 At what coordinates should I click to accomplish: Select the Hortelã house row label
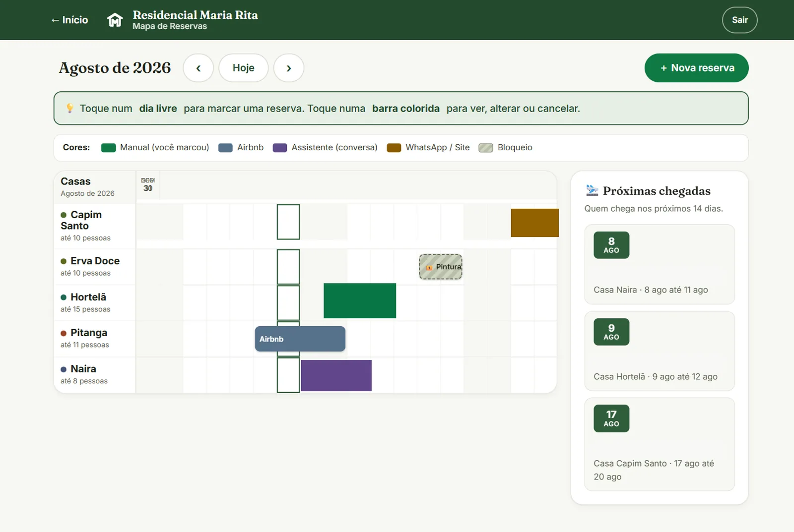click(95, 303)
